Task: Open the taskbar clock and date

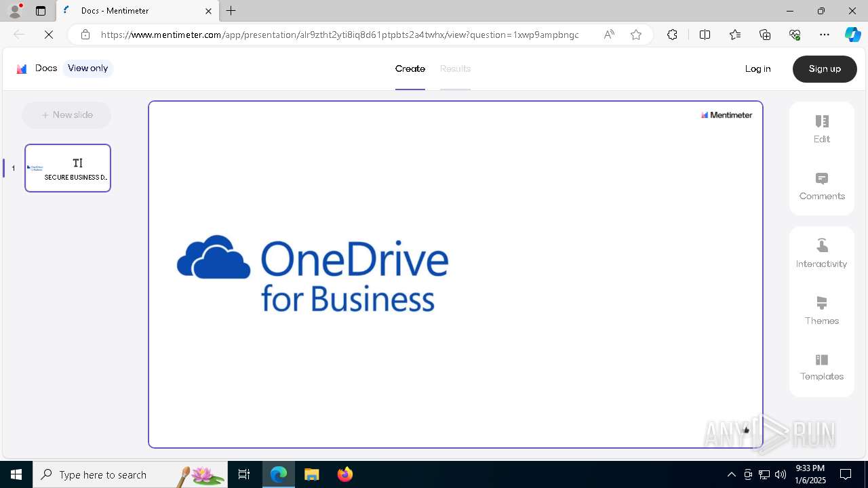Action: coord(810,474)
